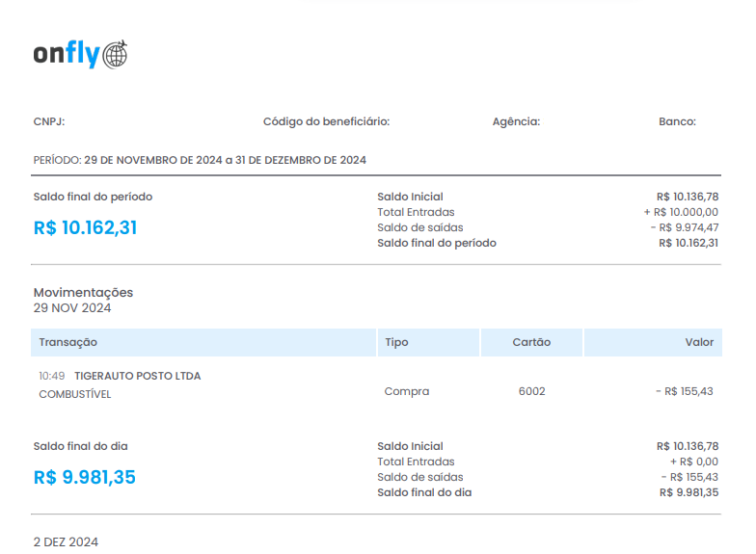Click the 'Cartão' column header
The height and width of the screenshot is (554, 756).
click(x=531, y=342)
